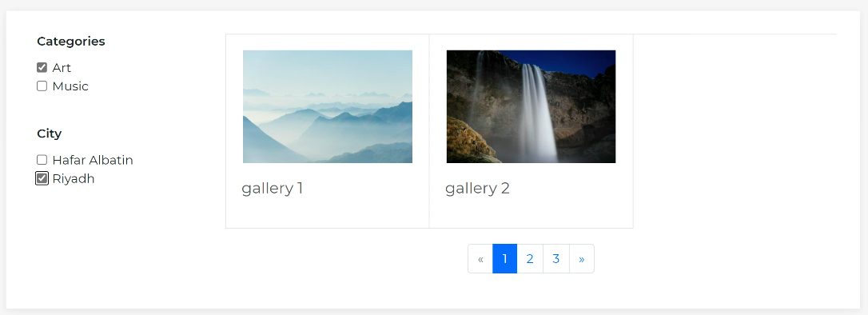The image size is (868, 315).
Task: Uncheck the Art category checkbox
Action: point(42,67)
